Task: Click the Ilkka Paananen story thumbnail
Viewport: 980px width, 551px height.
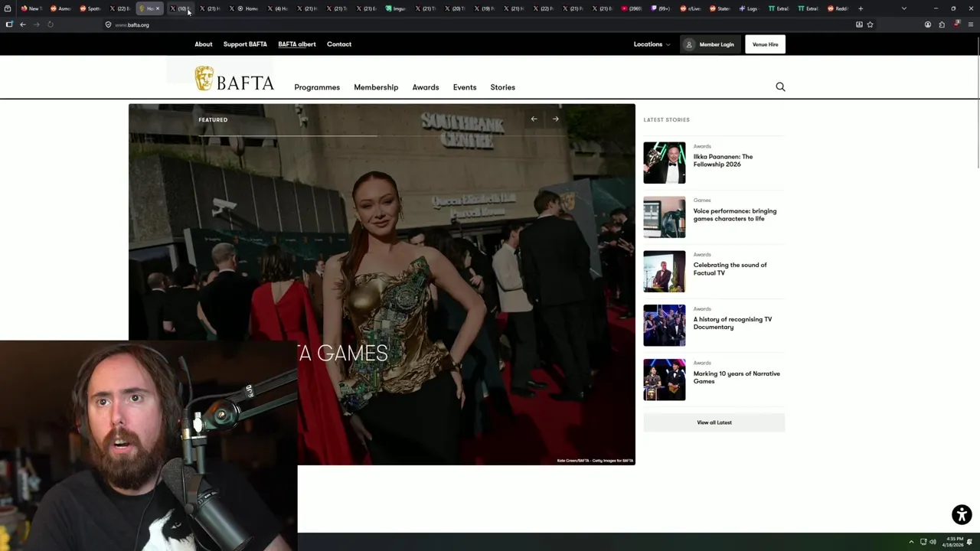Action: (665, 163)
